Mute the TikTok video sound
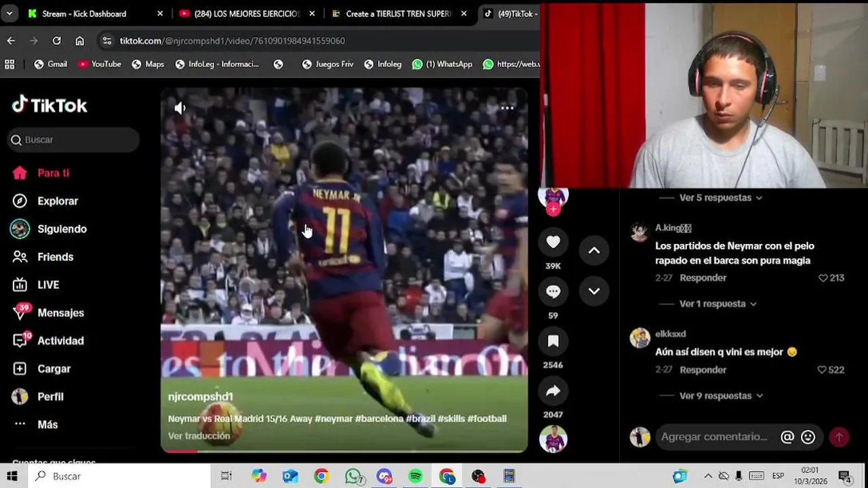 [180, 108]
